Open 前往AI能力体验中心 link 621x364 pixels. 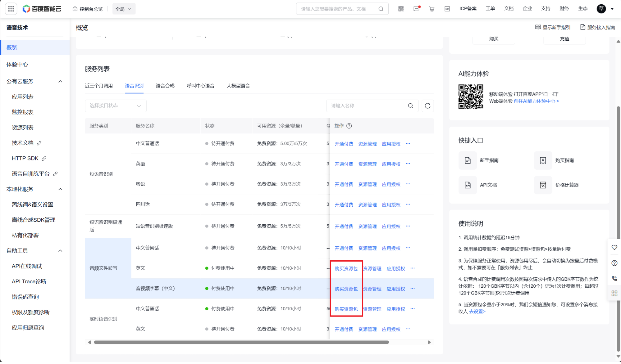(x=536, y=101)
